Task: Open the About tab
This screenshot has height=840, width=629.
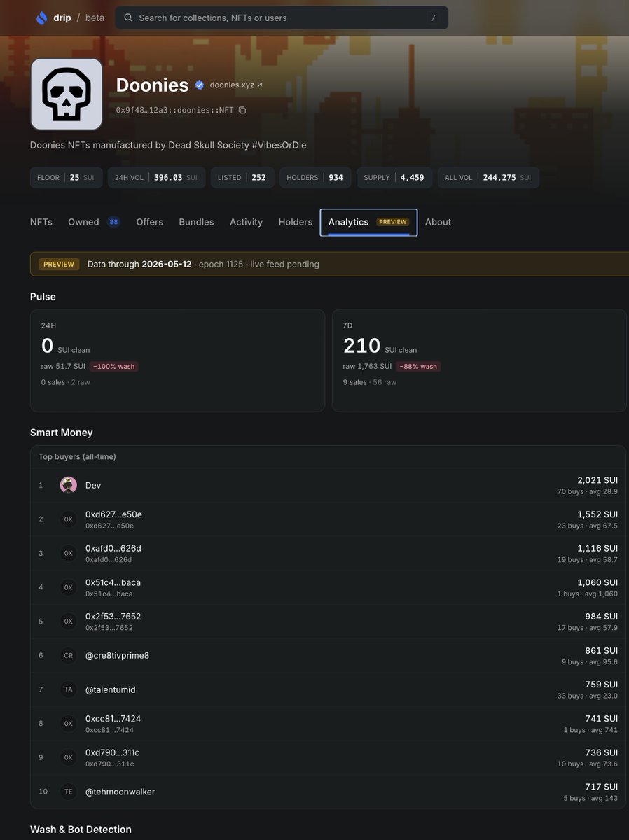Action: (438, 222)
